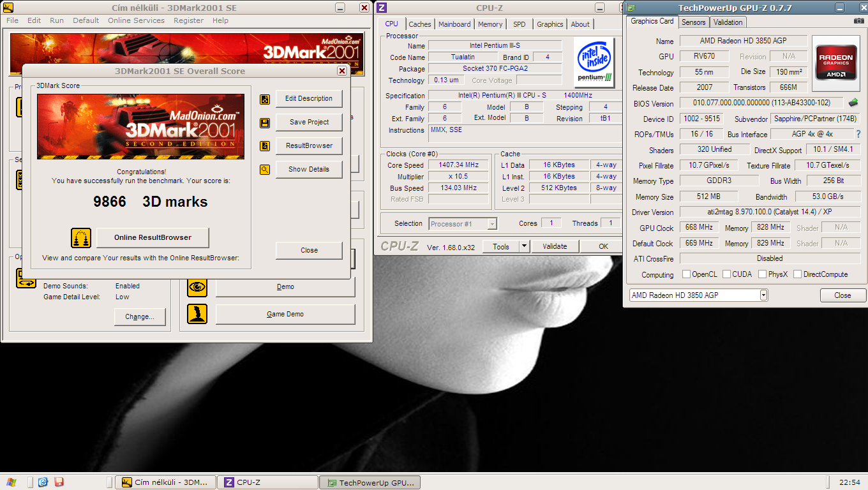This screenshot has width=868, height=490.
Task: Enable the PhysX checkbox
Action: pos(762,274)
